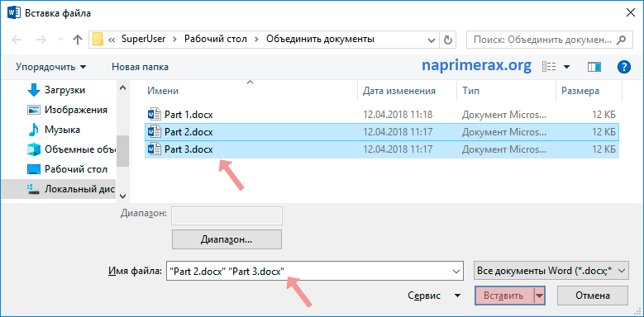
Task: Click the sidebar scrollbar thumb
Action: [x=122, y=151]
